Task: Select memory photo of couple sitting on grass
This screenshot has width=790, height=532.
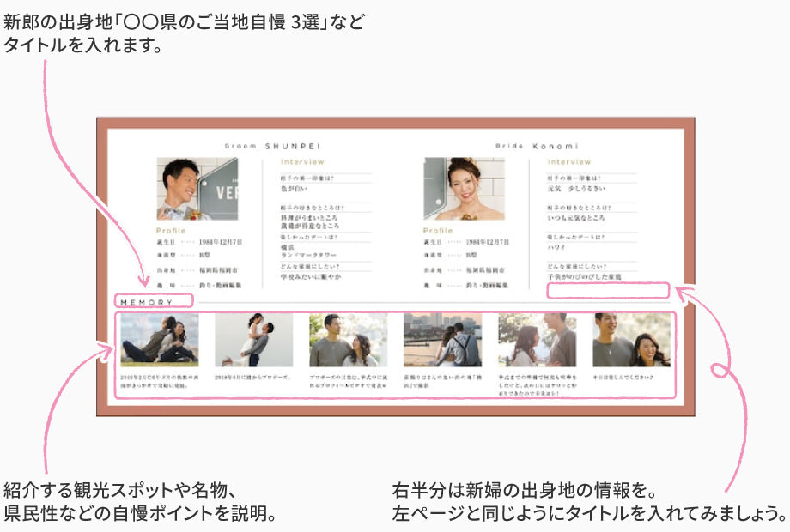Action: click(159, 340)
